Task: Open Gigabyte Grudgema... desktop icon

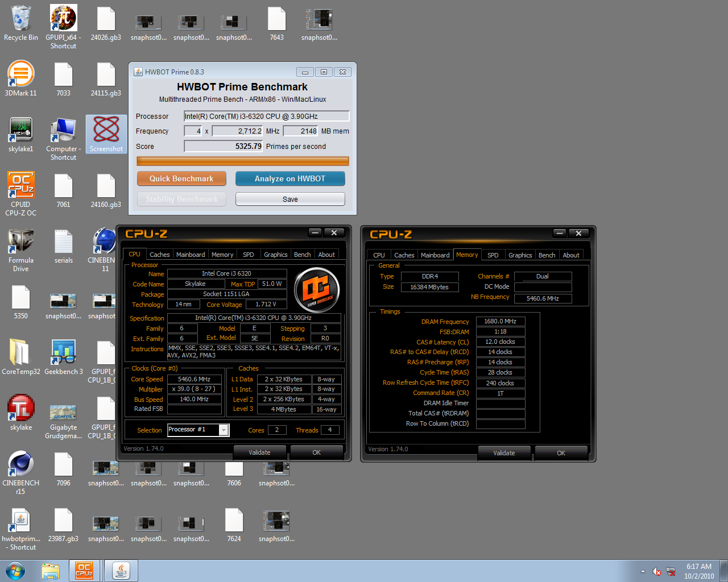Action: coord(63,422)
